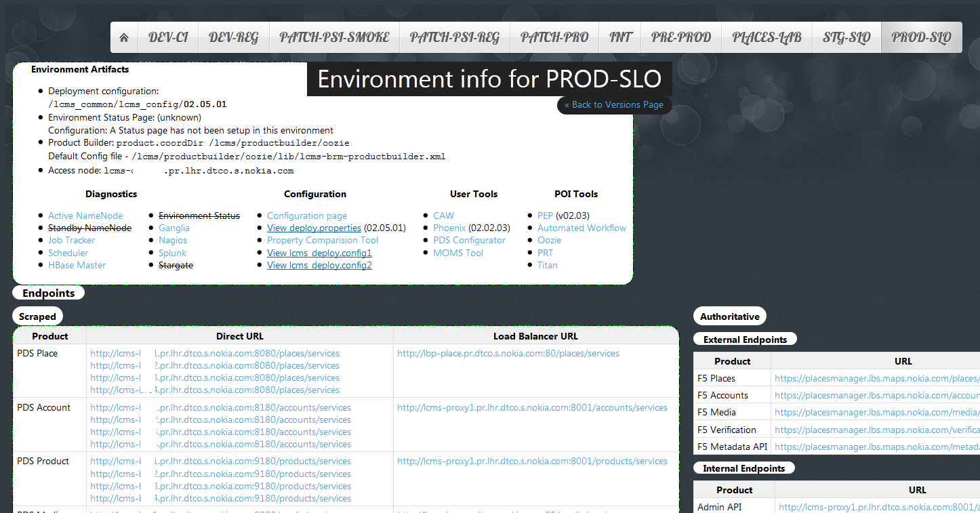980x513 pixels.
Task: Click the PDS Place product cell
Action: point(49,371)
